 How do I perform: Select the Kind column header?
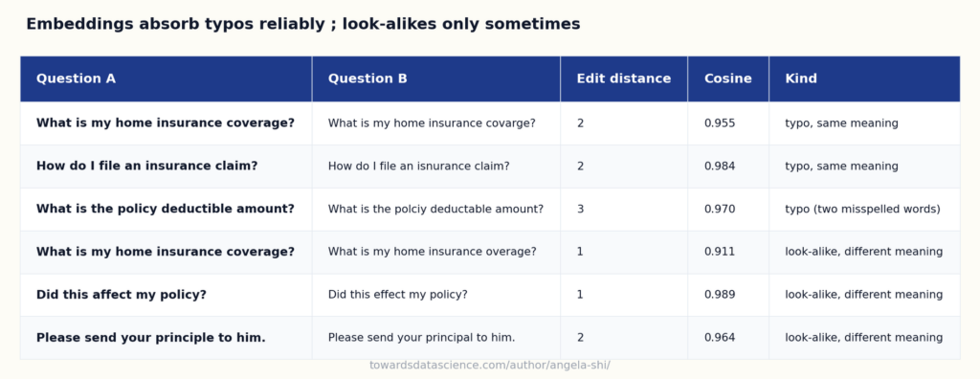coord(864,78)
